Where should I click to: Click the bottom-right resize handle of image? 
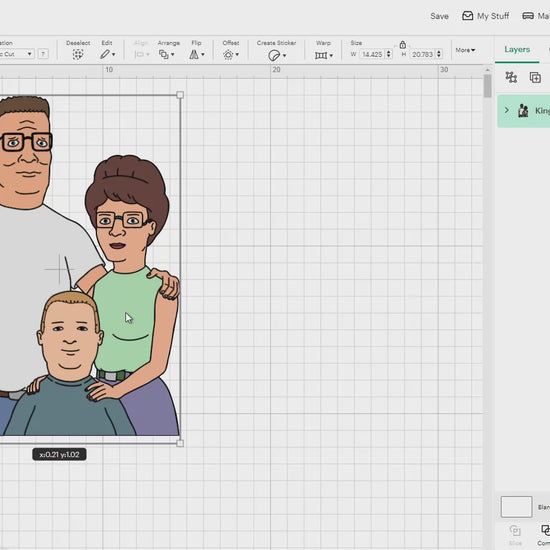(180, 443)
